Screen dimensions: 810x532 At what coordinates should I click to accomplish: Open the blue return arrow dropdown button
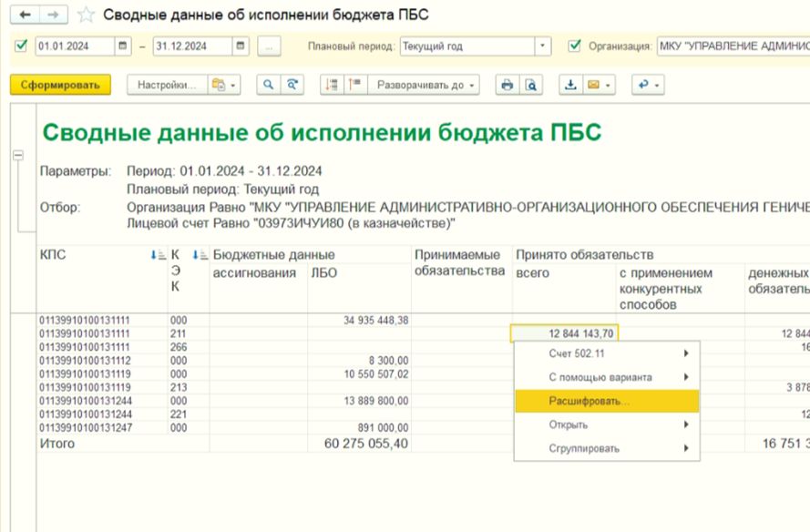pos(648,85)
